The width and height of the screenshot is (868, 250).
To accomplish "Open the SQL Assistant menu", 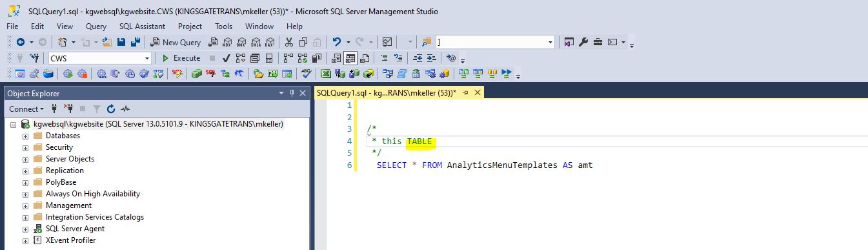I will (x=142, y=26).
